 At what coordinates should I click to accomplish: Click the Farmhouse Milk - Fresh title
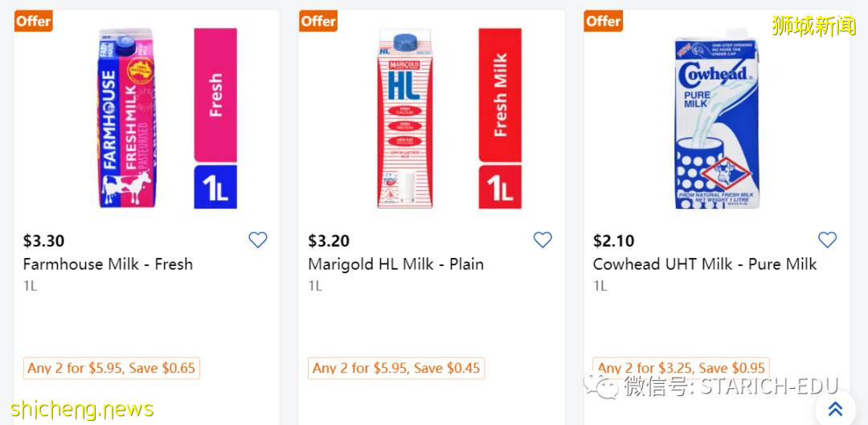pos(108,264)
